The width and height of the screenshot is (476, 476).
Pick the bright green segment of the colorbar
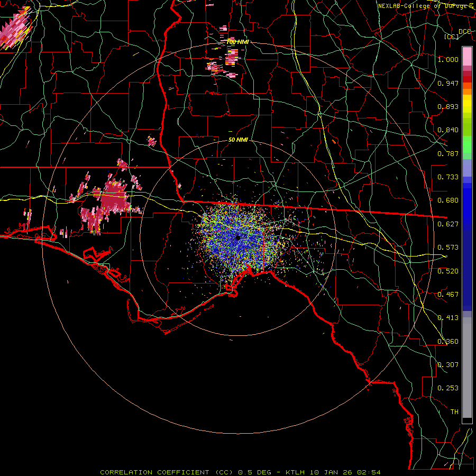(467, 144)
